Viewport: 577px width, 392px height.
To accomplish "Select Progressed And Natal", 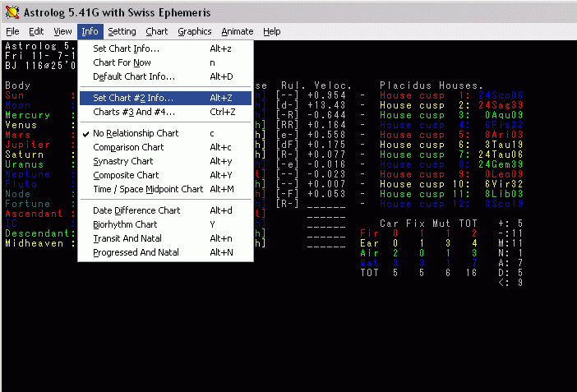I will pyautogui.click(x=165, y=252).
